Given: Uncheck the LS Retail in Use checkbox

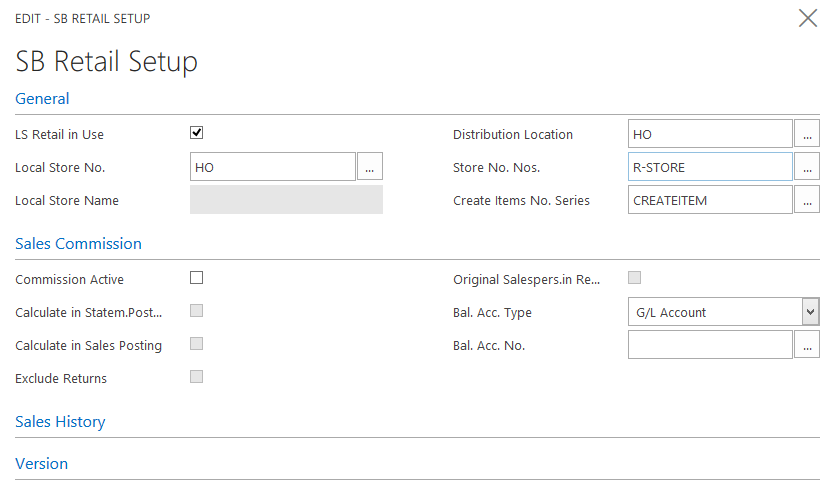Looking at the screenshot, I should (197, 133).
